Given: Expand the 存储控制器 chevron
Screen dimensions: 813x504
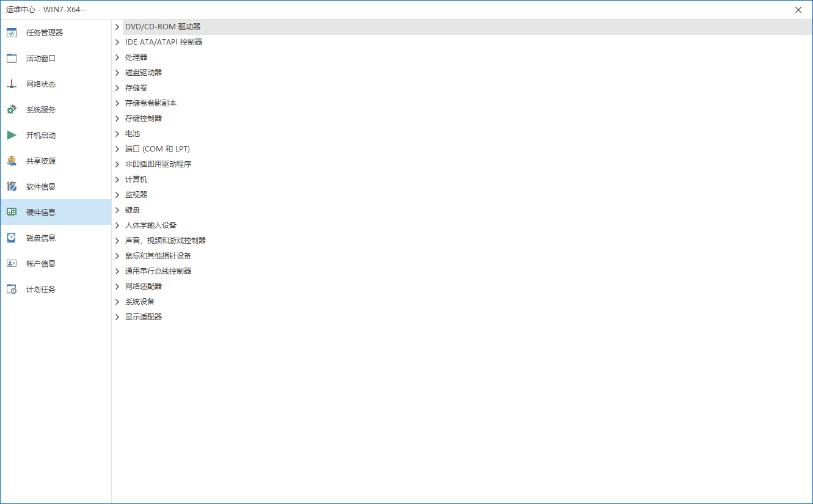Looking at the screenshot, I should pos(117,119).
